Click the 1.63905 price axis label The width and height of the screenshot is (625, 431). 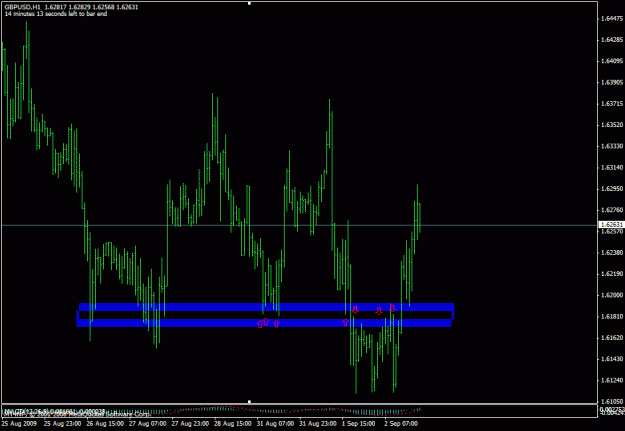612,83
